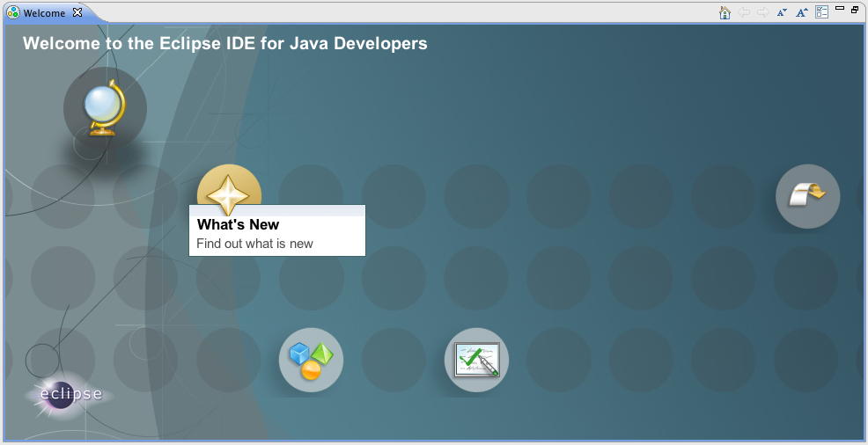
Task: Open Customize page toolbar icon
Action: pyautogui.click(x=822, y=12)
